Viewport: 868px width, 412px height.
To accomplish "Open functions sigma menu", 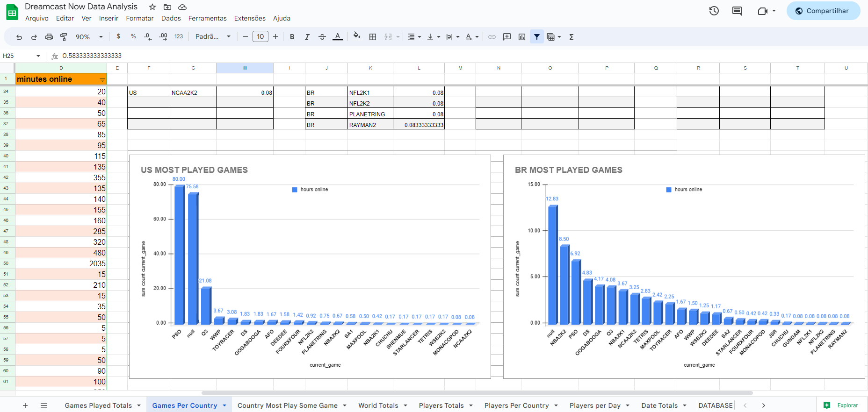I will coord(571,37).
